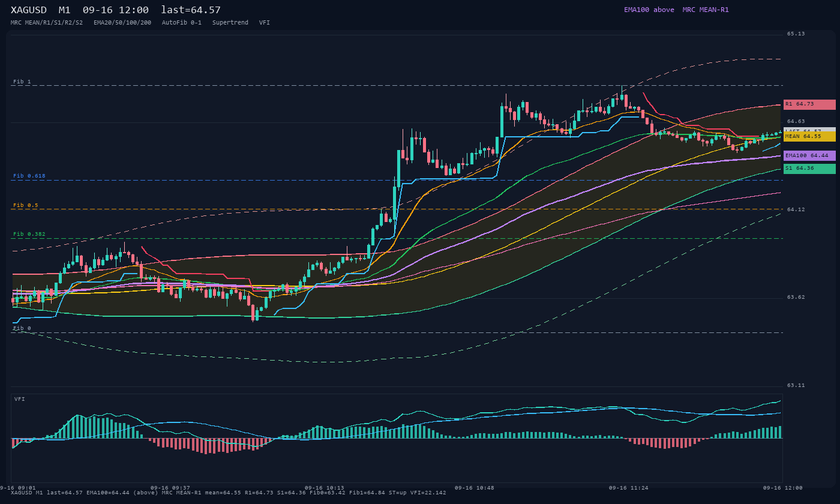Click the 09-16 10:48 time label
Image resolution: width=840 pixels, height=504 pixels.
point(475,488)
